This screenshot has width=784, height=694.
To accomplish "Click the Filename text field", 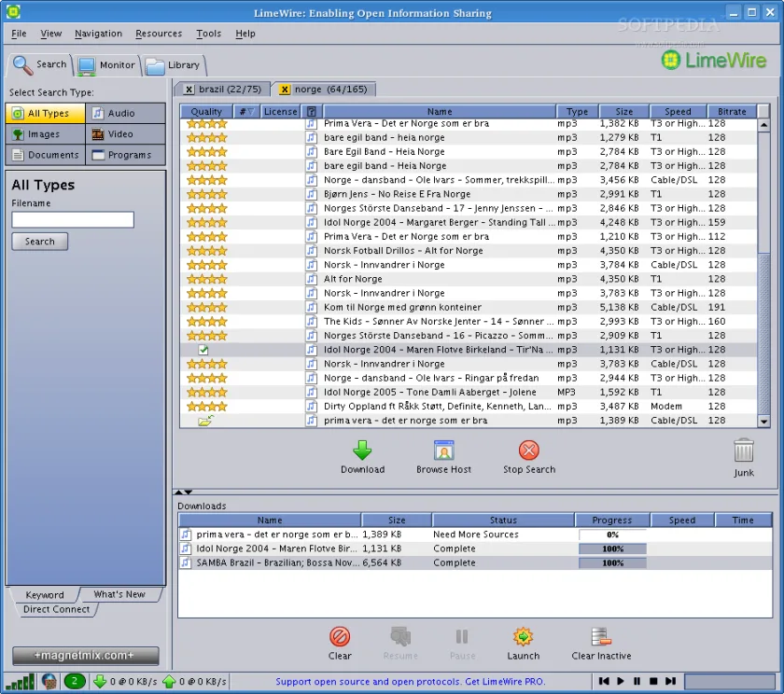I will [x=73, y=220].
